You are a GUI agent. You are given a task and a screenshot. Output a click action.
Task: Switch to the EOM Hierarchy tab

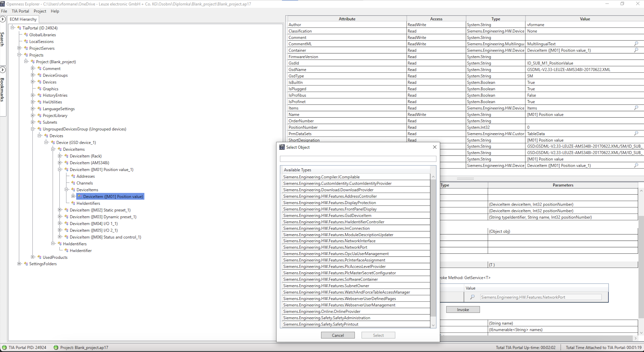pos(23,19)
